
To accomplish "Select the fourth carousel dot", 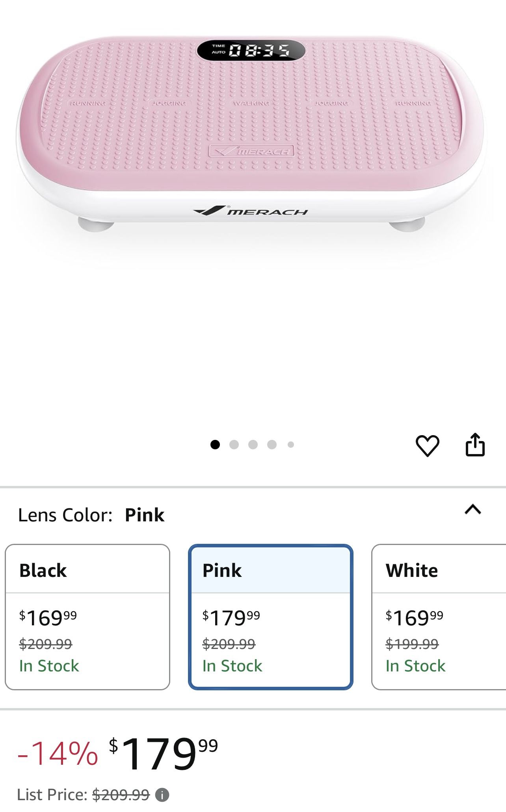I will click(271, 444).
